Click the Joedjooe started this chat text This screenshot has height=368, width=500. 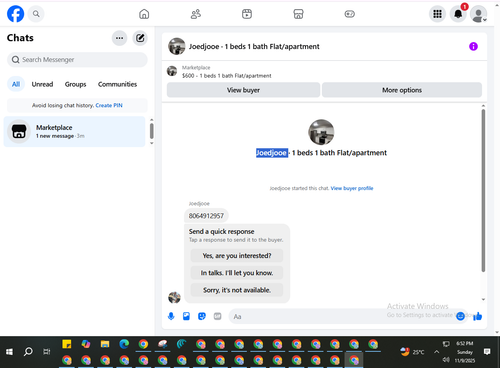pyautogui.click(x=299, y=188)
